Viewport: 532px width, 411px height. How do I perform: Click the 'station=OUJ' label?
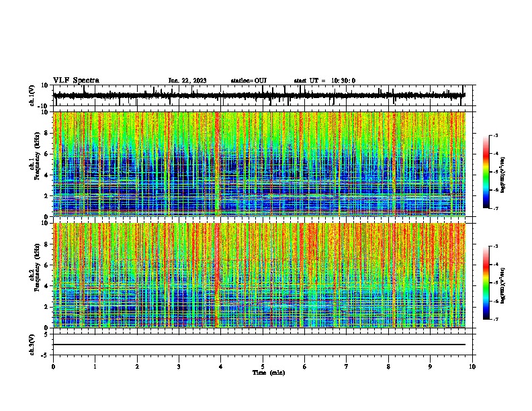click(249, 81)
